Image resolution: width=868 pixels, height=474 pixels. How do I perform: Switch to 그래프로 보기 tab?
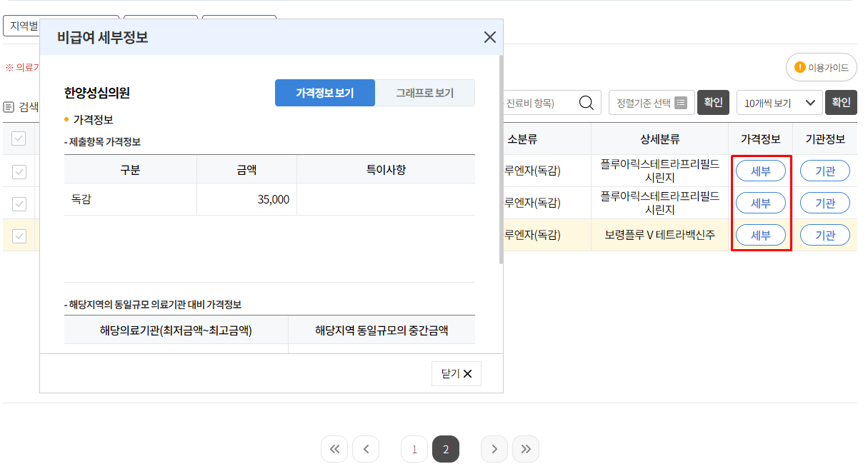pyautogui.click(x=425, y=93)
